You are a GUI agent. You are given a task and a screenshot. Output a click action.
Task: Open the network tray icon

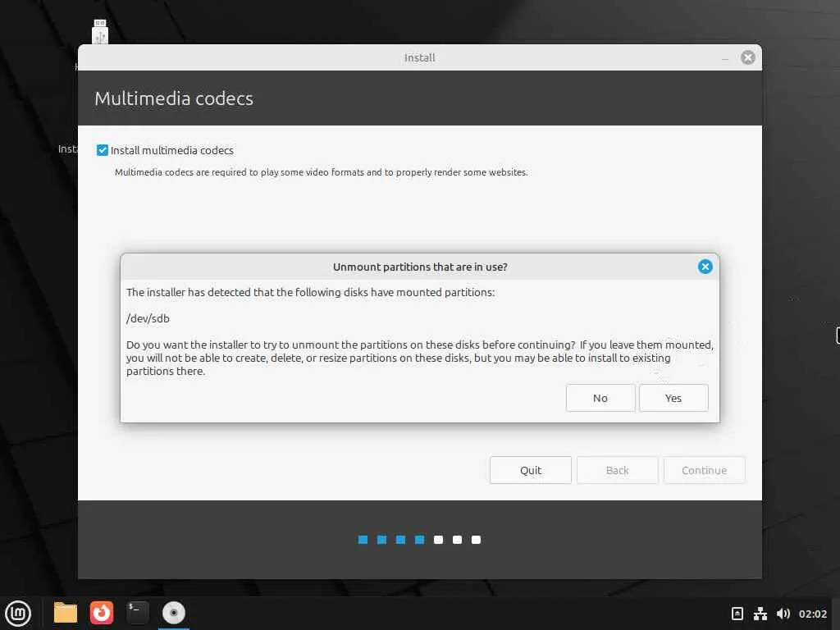[x=760, y=614]
